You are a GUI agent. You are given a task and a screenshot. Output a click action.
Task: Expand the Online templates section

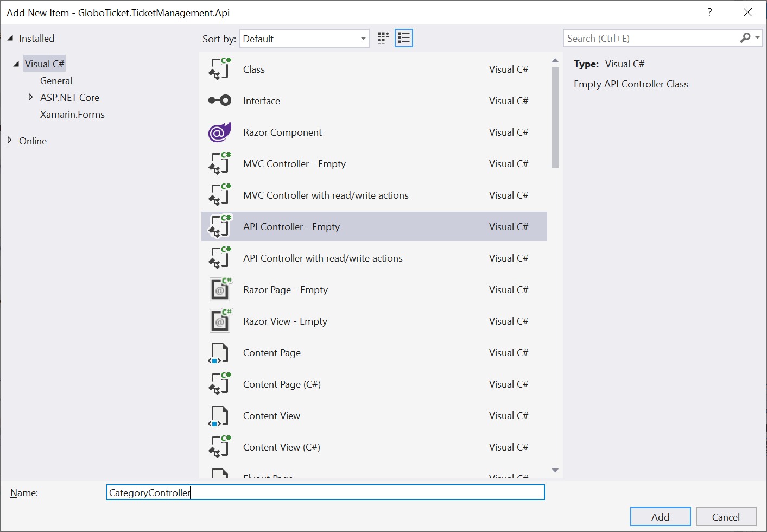click(9, 141)
